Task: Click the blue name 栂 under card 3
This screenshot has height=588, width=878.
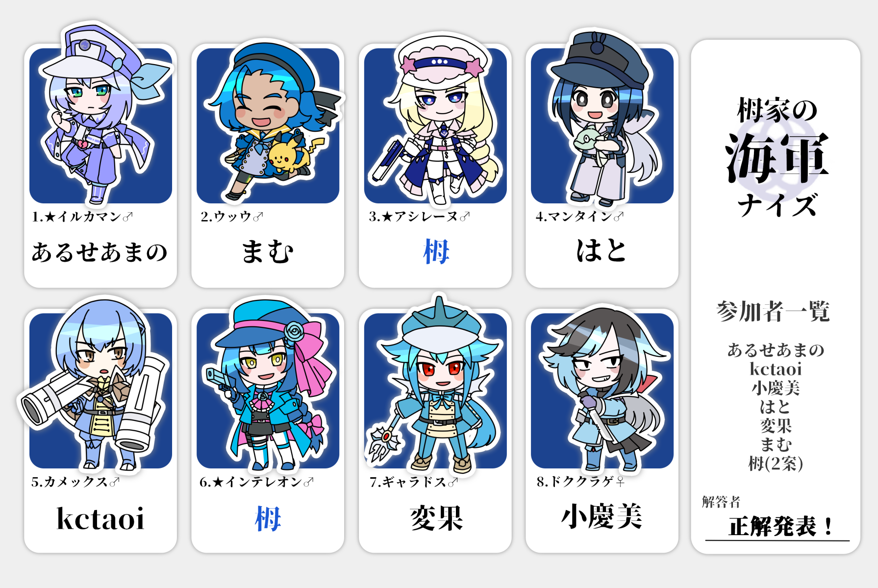Action: coord(436,252)
